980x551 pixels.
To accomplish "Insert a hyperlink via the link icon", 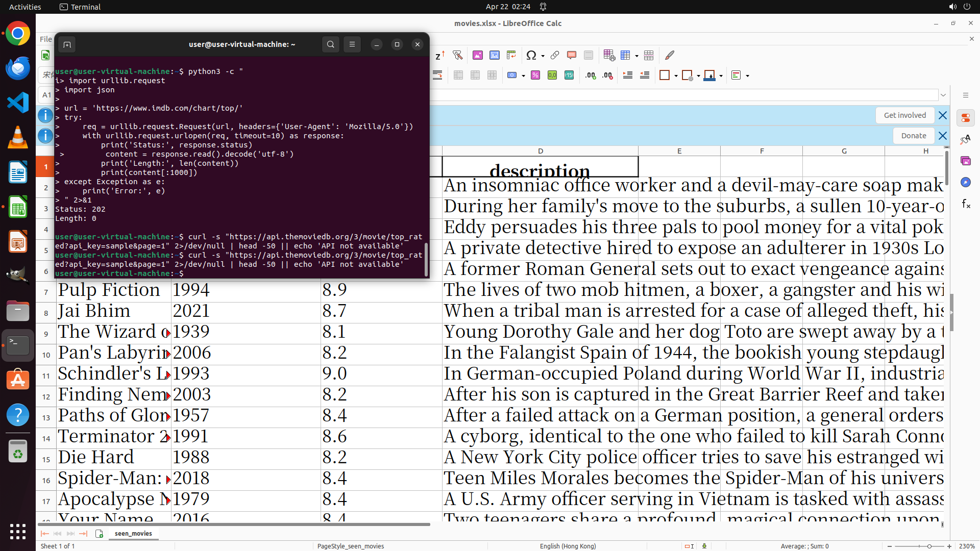I will pos(555,55).
